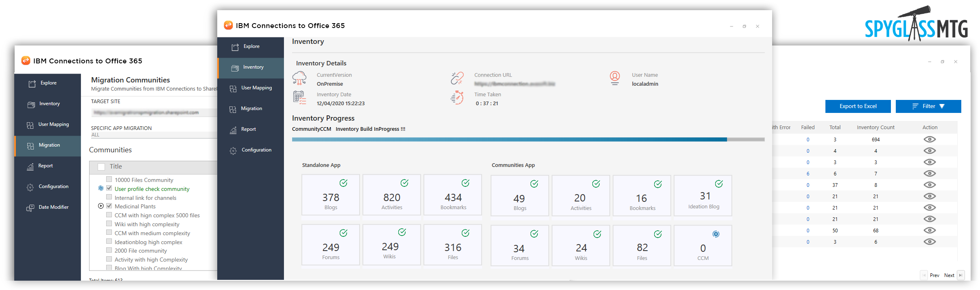Click the eye icon in the row with Inventory Count 8
Image resolution: width=980 pixels, height=290 pixels.
(x=930, y=185)
